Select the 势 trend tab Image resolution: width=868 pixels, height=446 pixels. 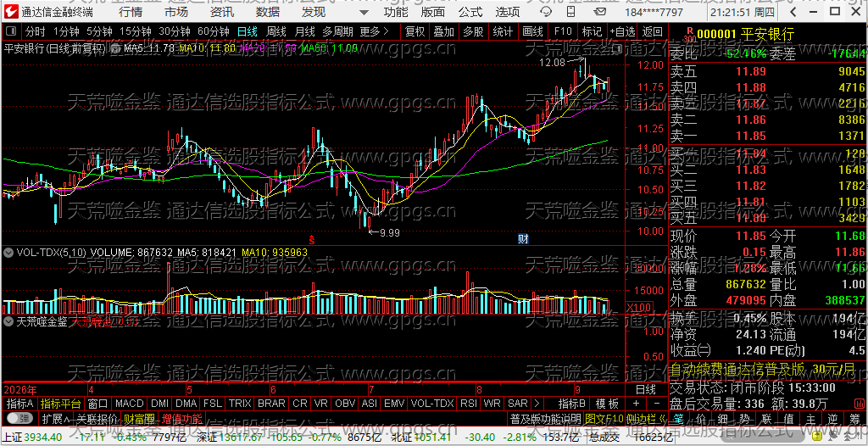point(745,418)
